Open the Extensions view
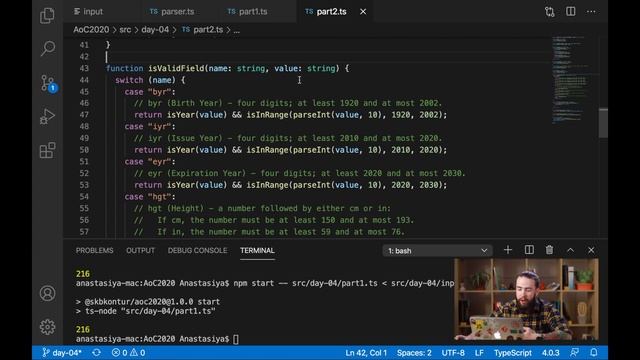Image resolution: width=640 pixels, height=360 pixels. coord(47,150)
